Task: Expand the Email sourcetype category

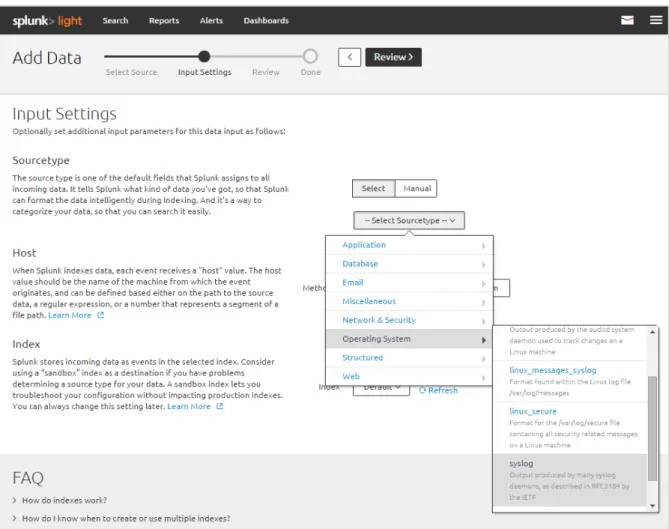Action: click(410, 282)
